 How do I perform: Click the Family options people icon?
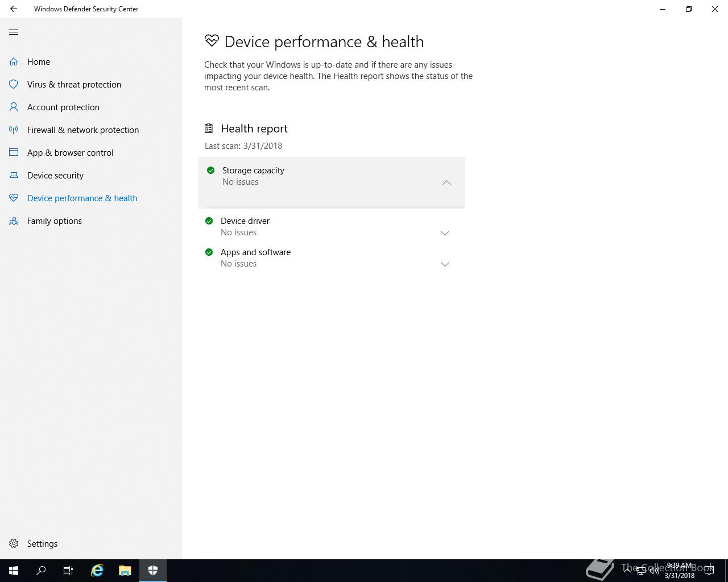coord(14,221)
